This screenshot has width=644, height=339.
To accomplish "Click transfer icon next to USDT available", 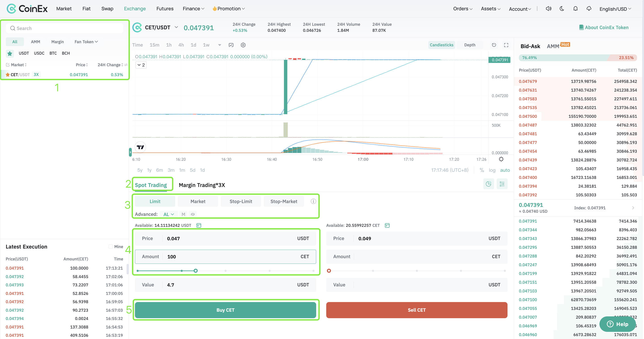I will [x=199, y=225].
